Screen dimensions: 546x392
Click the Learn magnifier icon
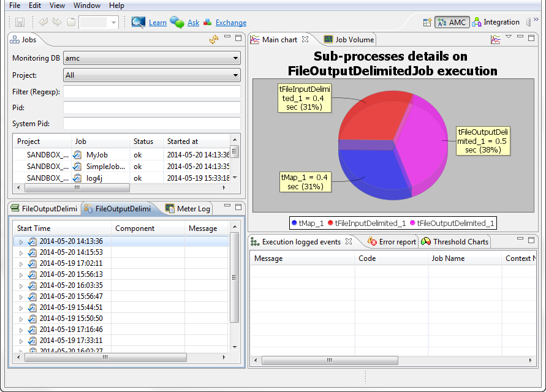coord(138,23)
